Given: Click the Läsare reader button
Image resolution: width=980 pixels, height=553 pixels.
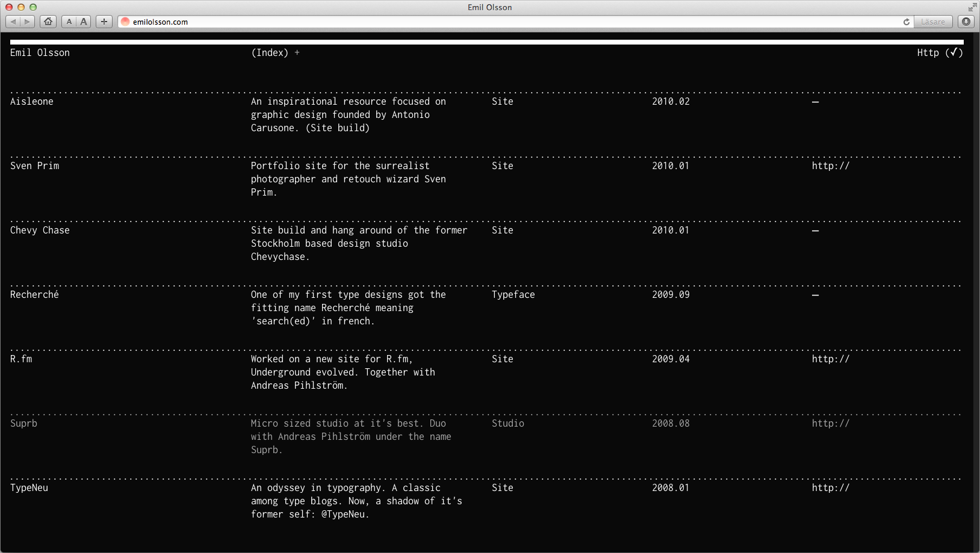Looking at the screenshot, I should 933,22.
